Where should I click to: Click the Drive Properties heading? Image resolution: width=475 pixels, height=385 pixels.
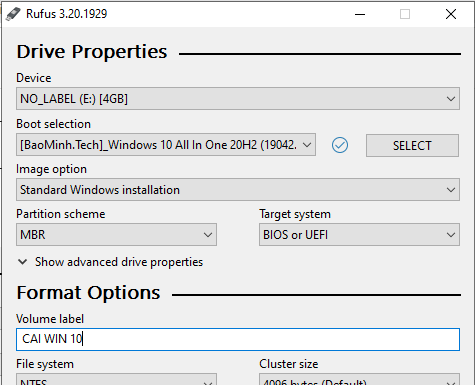click(92, 52)
